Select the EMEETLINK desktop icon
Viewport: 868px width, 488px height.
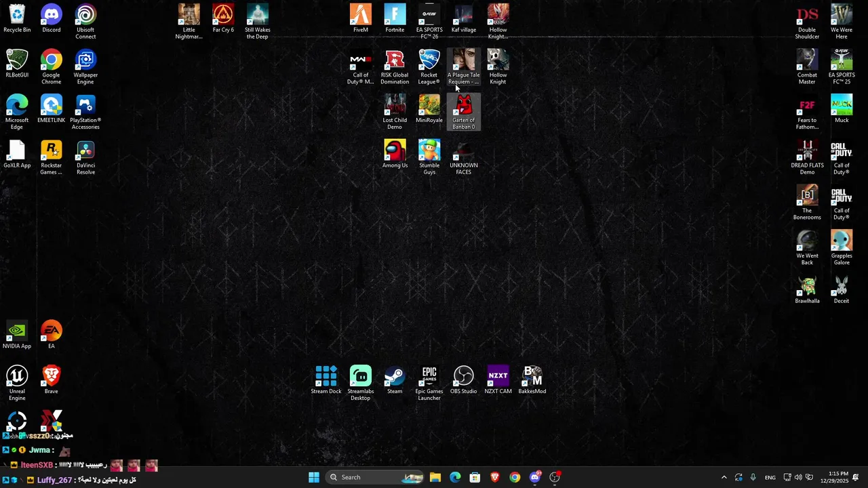[52, 109]
